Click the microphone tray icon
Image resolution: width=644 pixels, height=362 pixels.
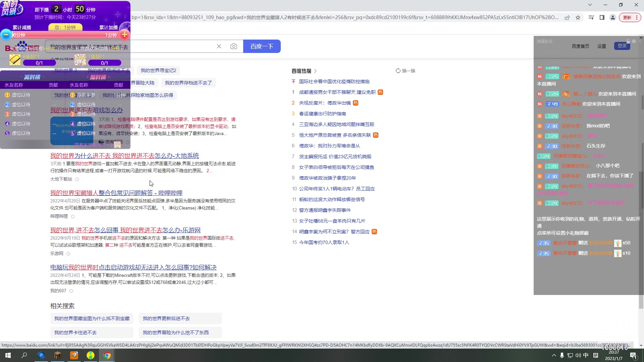pos(562,355)
